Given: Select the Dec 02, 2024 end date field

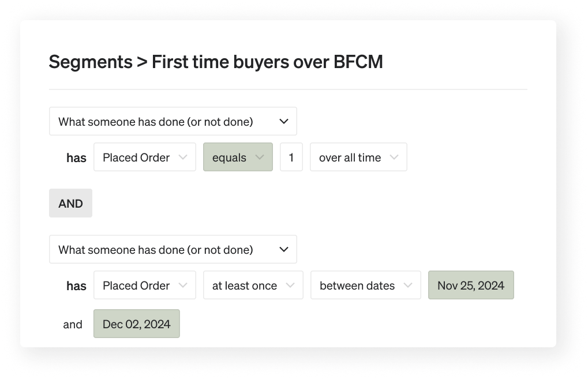Looking at the screenshot, I should pos(137,324).
